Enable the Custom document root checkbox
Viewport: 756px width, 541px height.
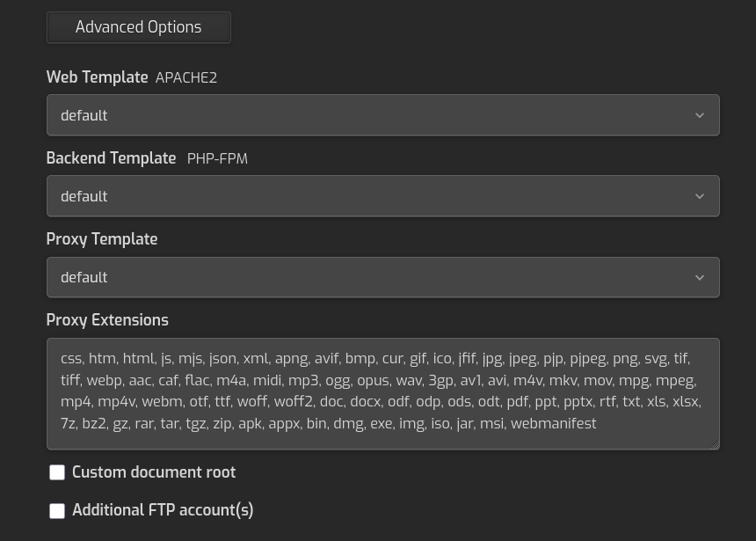tap(57, 473)
